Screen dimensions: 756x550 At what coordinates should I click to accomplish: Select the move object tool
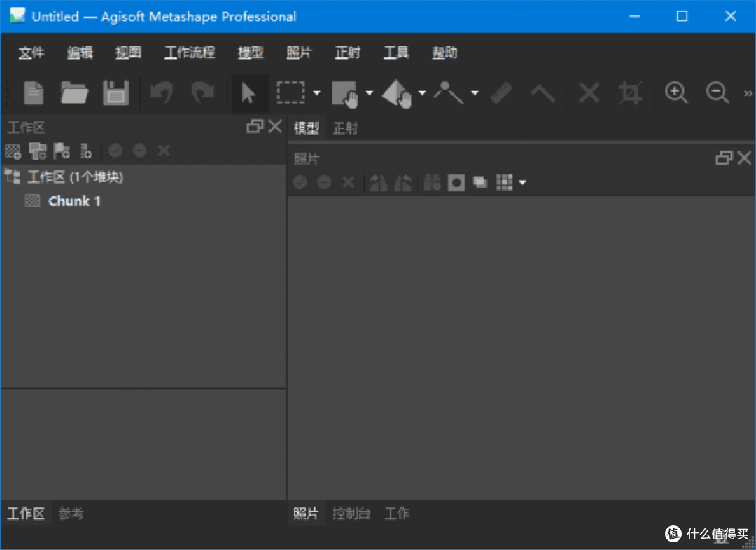(397, 94)
